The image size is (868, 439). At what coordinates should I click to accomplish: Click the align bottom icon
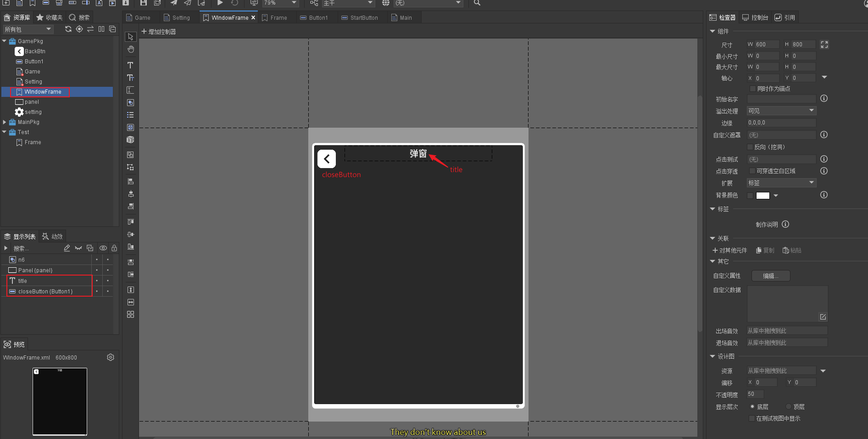click(130, 247)
